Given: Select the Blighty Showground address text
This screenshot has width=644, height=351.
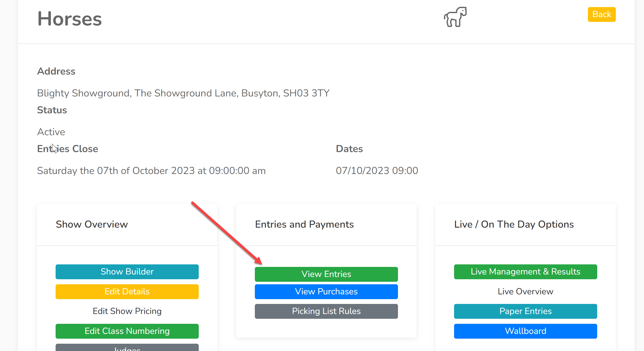Looking at the screenshot, I should pyautogui.click(x=183, y=93).
